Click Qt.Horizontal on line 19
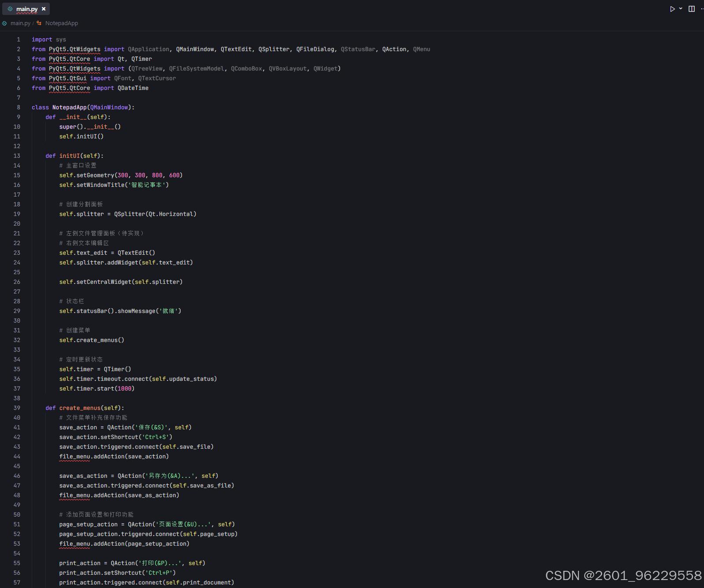704x588 pixels. pos(171,214)
